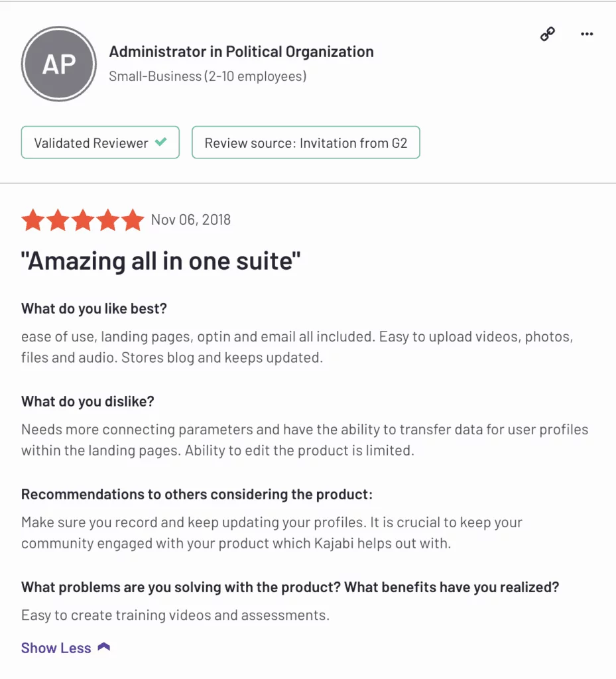Copy the review permalink via chain icon
Screen dimensions: 616x679
548,34
